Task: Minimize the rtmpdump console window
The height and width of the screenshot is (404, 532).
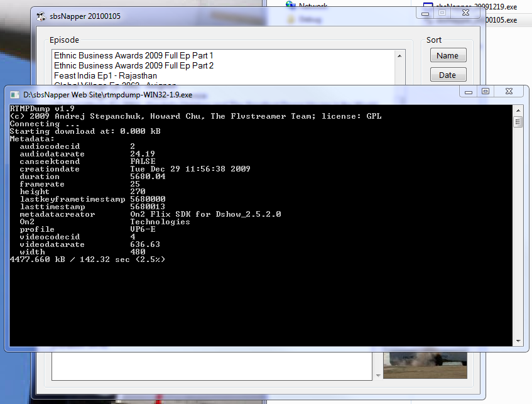Action: pyautogui.click(x=469, y=92)
